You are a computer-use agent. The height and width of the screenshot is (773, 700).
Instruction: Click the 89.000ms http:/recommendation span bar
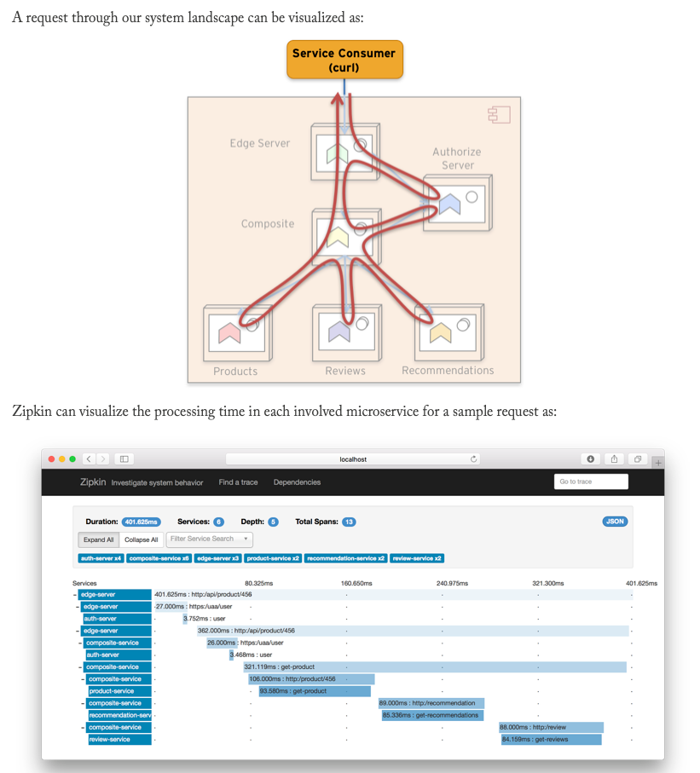coord(431,703)
